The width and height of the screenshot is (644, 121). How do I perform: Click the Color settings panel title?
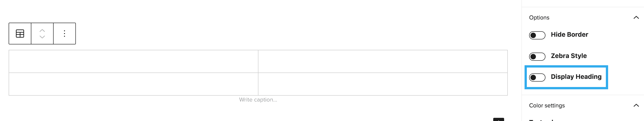click(x=547, y=106)
